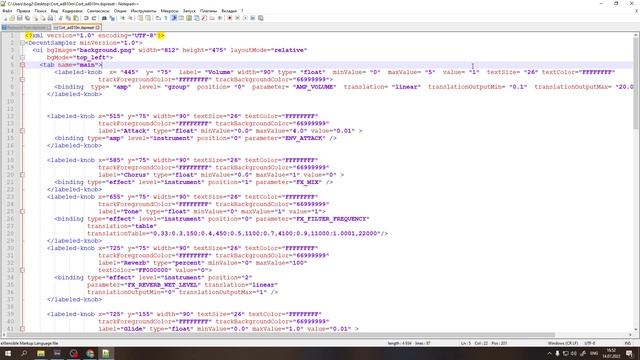The width and height of the screenshot is (640, 360).
Task: Create a new document via toolbar
Action: pyautogui.click(x=4, y=18)
